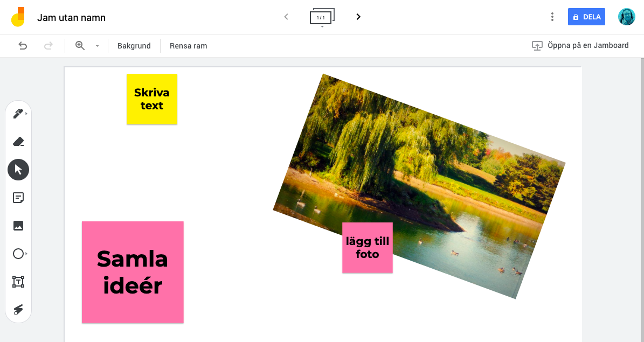Select the pink 'Samla ideér' sticky note
644x342 pixels.
point(133,272)
